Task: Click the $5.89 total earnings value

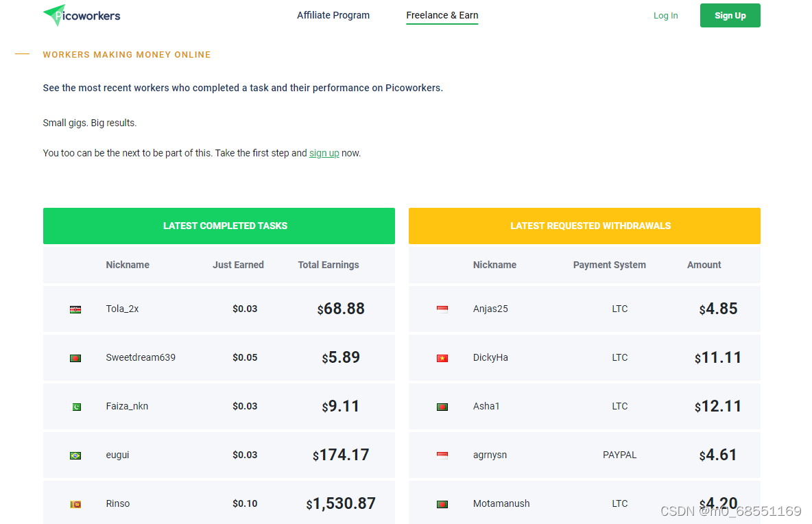Action: click(341, 358)
